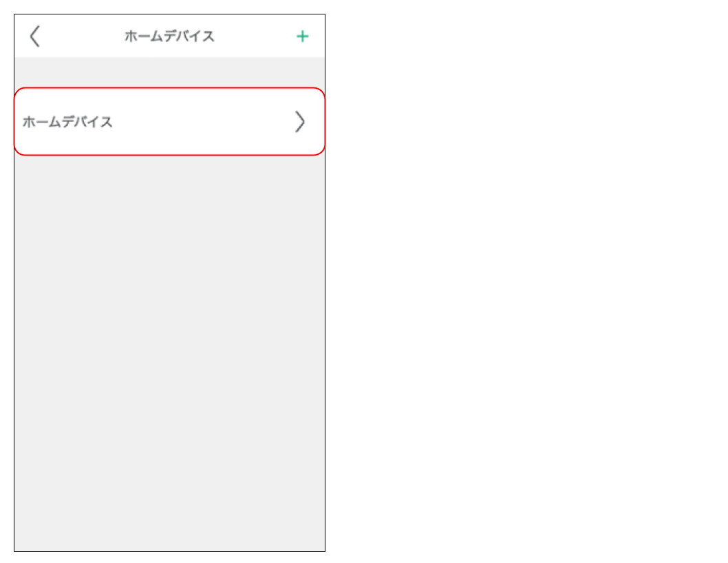The height and width of the screenshot is (563, 728).
Task: Tap the right-pointing chevron on the list row
Action: [x=300, y=122]
